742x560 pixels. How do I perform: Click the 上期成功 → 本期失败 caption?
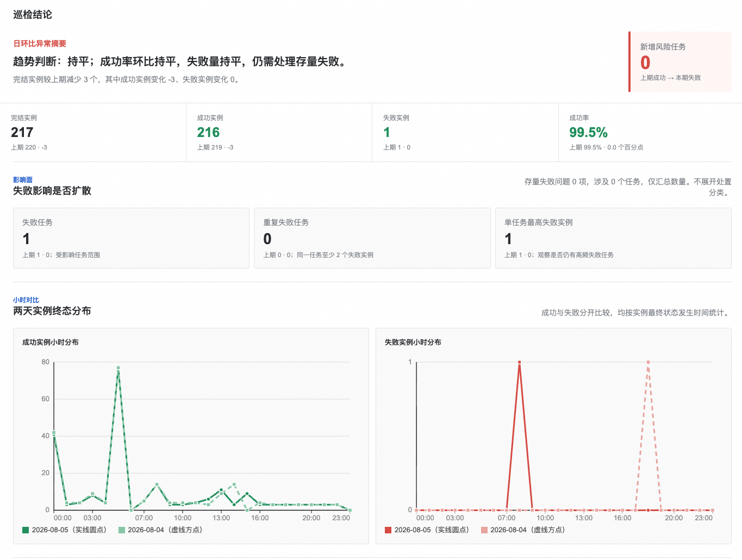click(670, 78)
